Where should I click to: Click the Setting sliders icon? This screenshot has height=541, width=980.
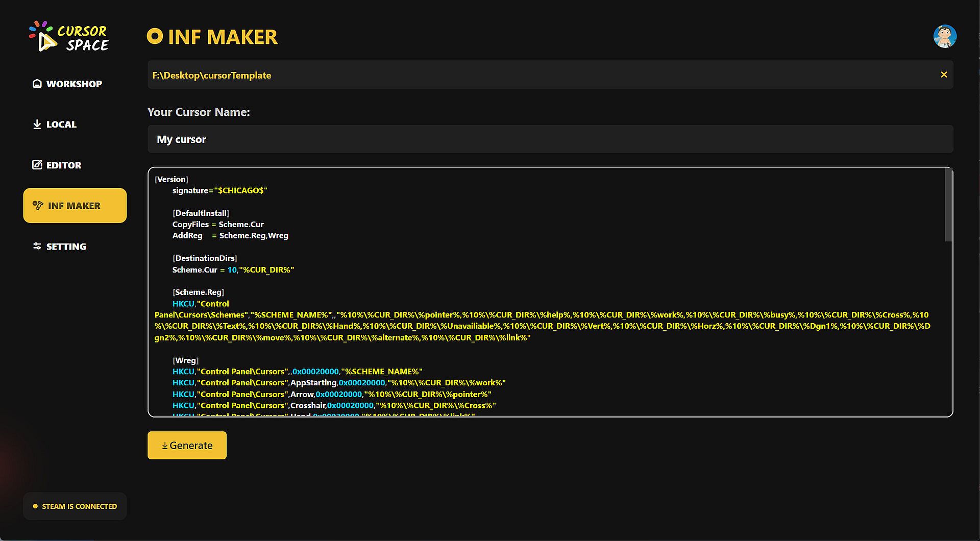click(37, 246)
